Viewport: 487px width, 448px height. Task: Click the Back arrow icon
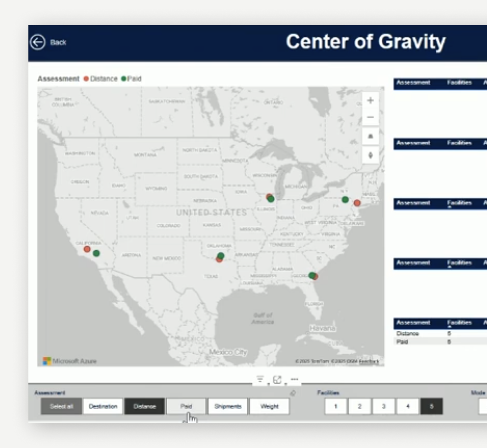[38, 43]
